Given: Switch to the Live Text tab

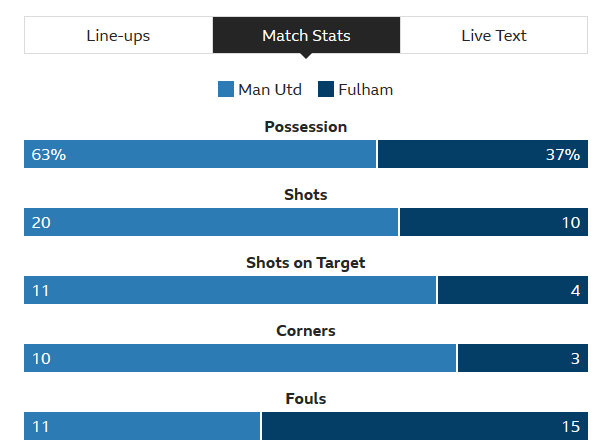Looking at the screenshot, I should 494,35.
